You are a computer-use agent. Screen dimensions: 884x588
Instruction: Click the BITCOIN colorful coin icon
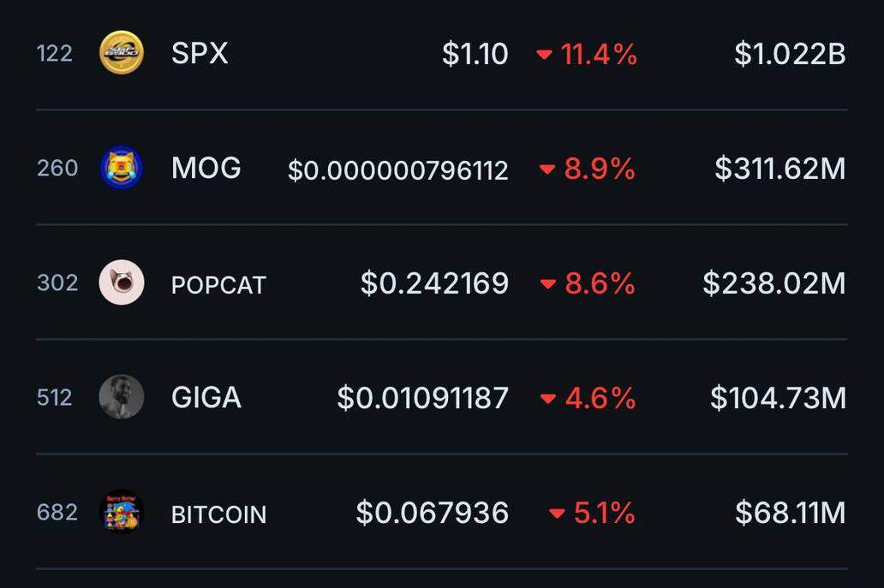pyautogui.click(x=122, y=512)
